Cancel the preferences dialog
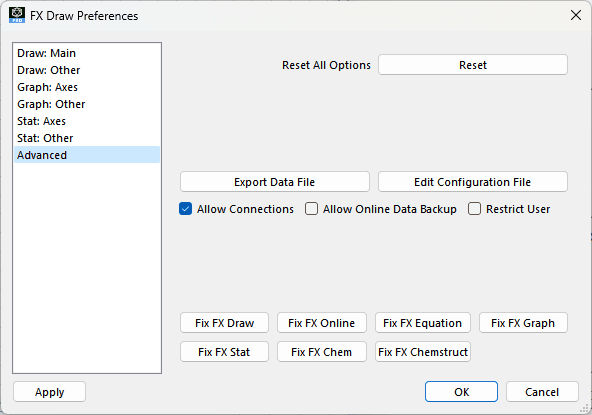This screenshot has height=415, width=592. click(542, 392)
